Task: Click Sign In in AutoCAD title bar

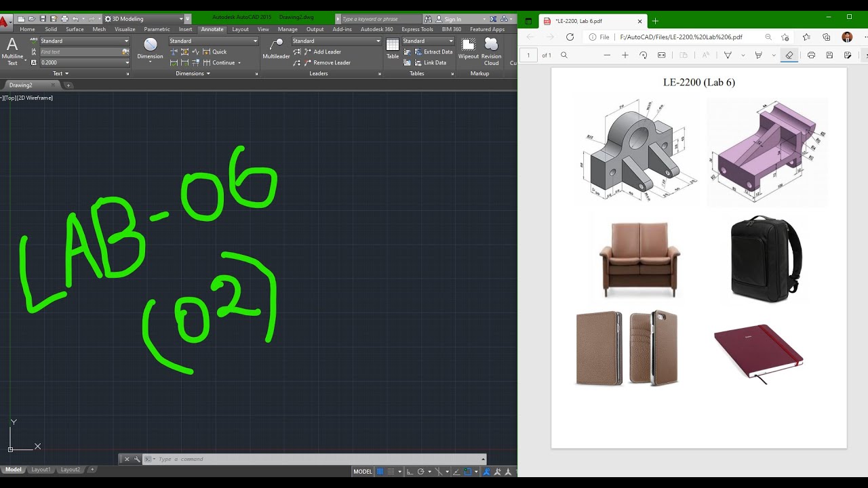Action: [x=448, y=19]
